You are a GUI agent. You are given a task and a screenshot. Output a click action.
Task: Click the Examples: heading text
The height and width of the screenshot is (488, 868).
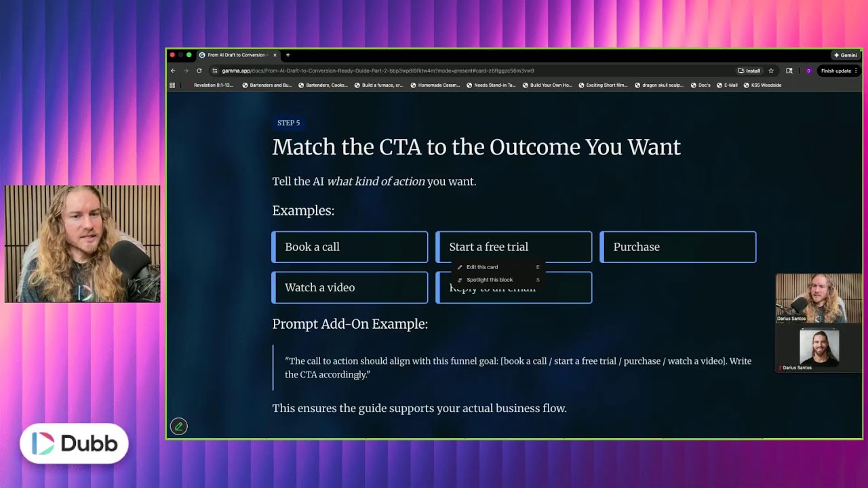(x=303, y=211)
